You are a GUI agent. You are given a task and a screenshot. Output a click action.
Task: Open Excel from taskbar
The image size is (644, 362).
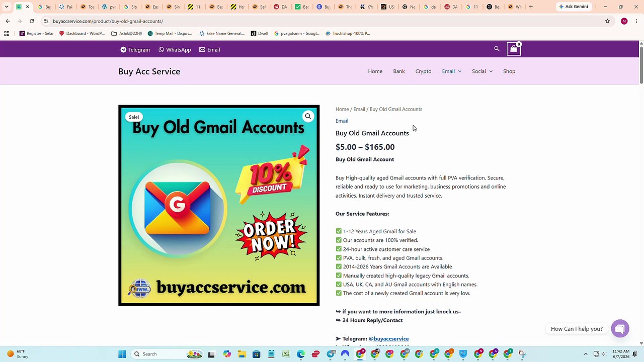pos(286,354)
